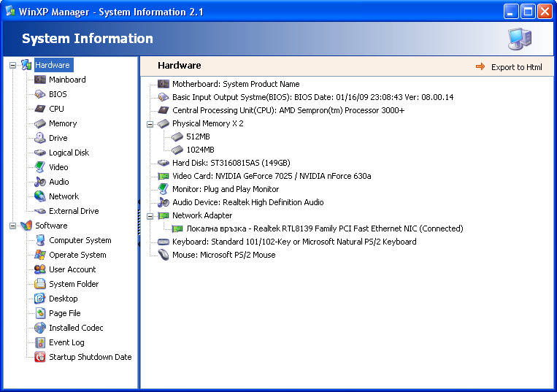Select the 1024MB memory entry

200,150
